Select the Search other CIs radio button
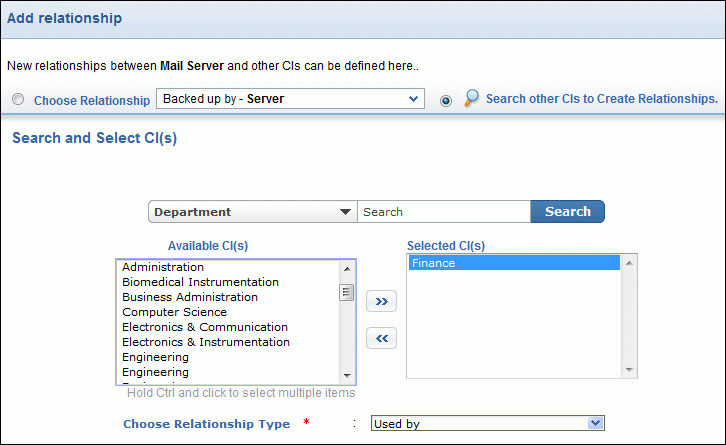This screenshot has width=726, height=445. pyautogui.click(x=445, y=100)
